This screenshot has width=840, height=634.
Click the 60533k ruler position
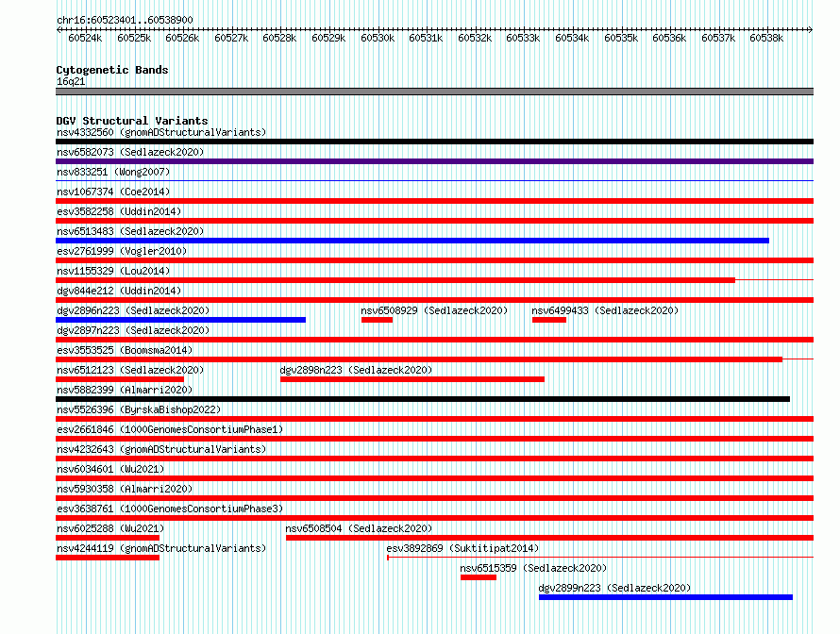tap(523, 38)
